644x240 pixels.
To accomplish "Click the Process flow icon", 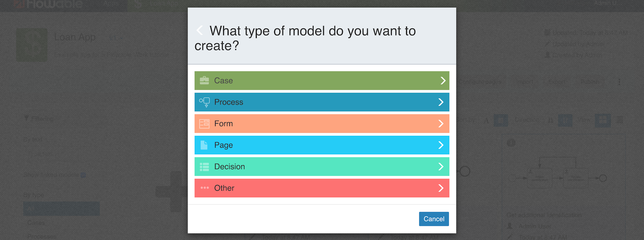I will click(x=204, y=102).
